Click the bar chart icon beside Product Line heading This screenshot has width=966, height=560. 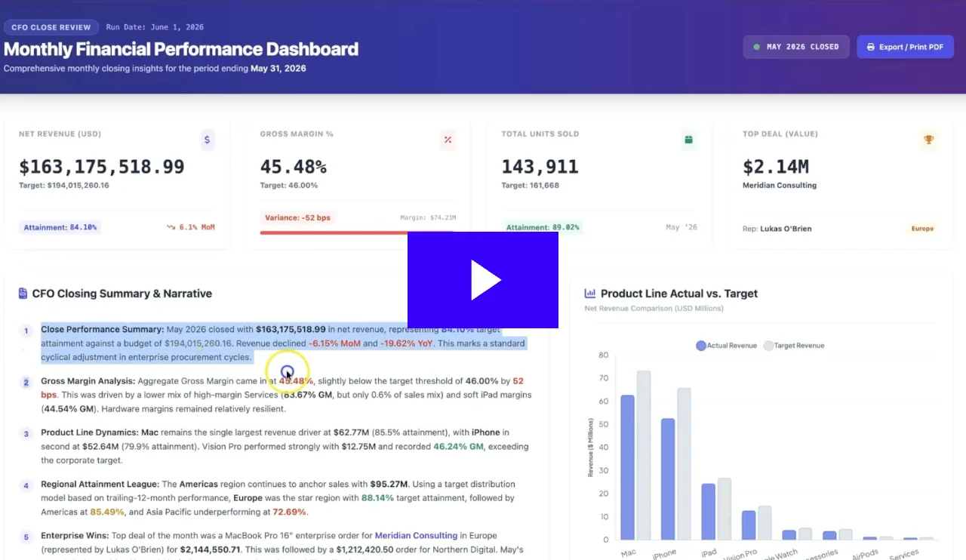coord(590,294)
